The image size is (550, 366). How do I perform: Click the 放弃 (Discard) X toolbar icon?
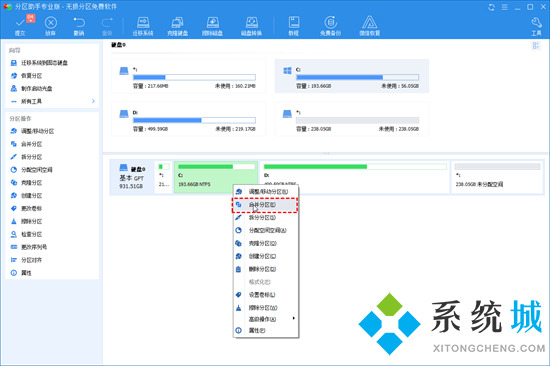tap(51, 26)
